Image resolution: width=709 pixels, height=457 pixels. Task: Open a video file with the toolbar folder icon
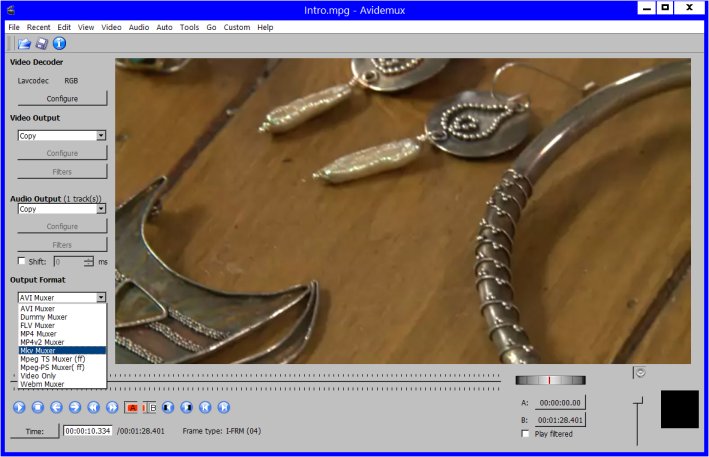tap(24, 43)
